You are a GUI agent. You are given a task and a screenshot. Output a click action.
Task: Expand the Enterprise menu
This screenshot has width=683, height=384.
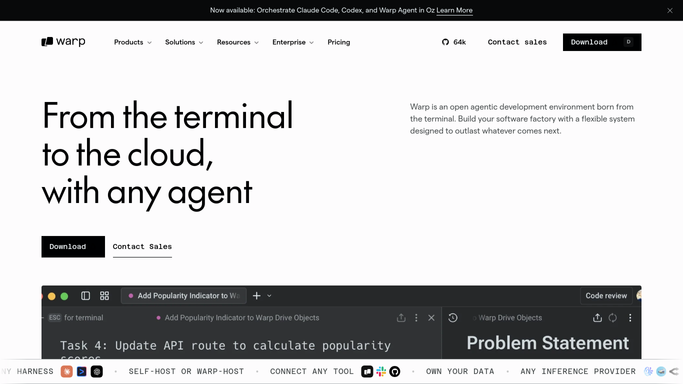[x=293, y=42]
